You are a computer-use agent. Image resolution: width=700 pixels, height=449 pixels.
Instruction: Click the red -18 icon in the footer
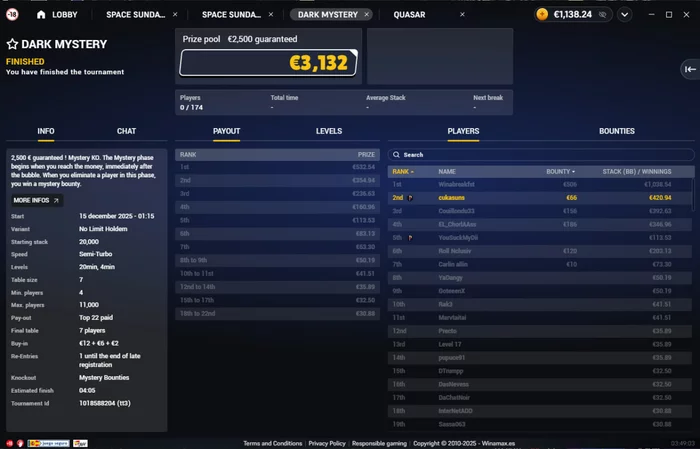tap(10, 443)
